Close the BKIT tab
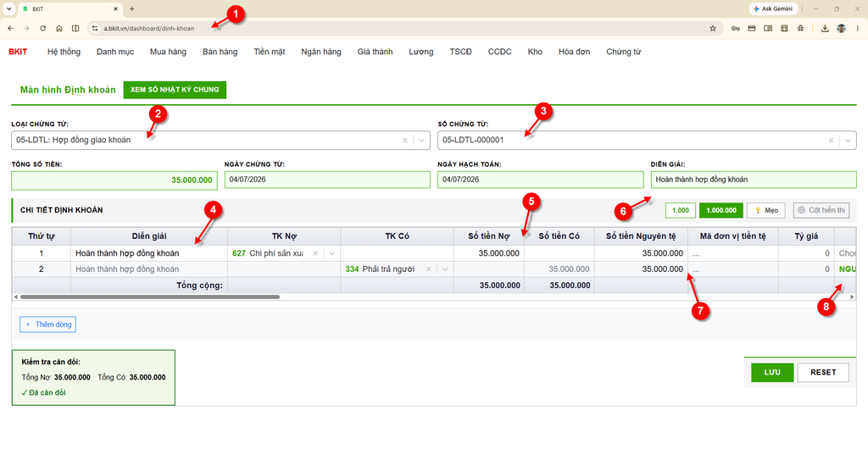Viewport: 868px width, 466px height. click(x=115, y=8)
